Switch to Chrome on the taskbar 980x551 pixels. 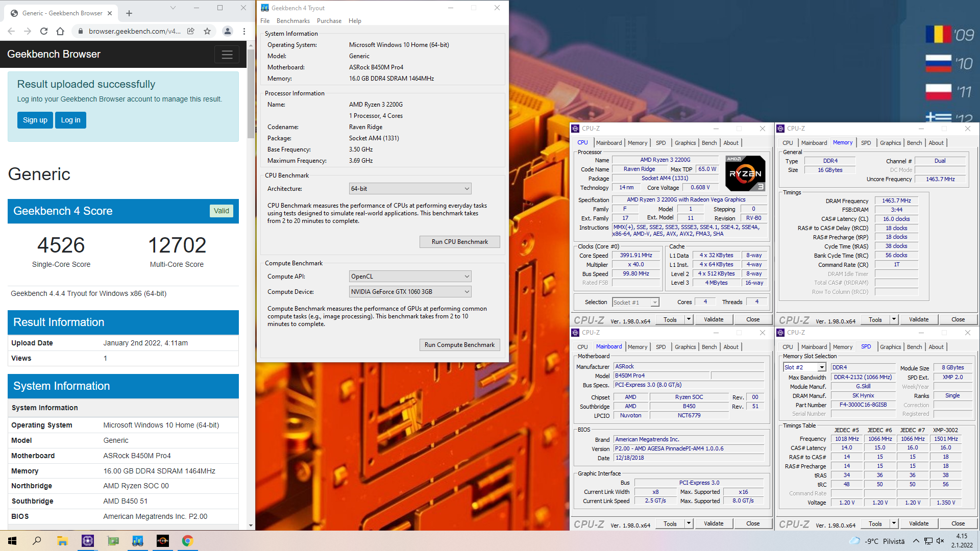188,541
